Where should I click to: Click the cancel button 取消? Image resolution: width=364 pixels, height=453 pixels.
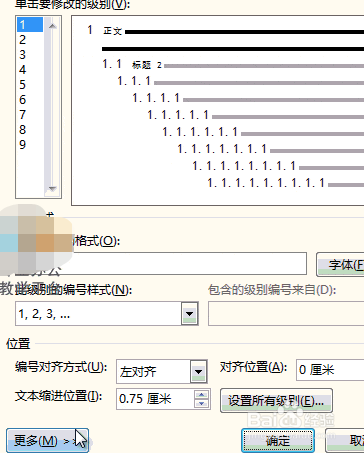[345, 441]
